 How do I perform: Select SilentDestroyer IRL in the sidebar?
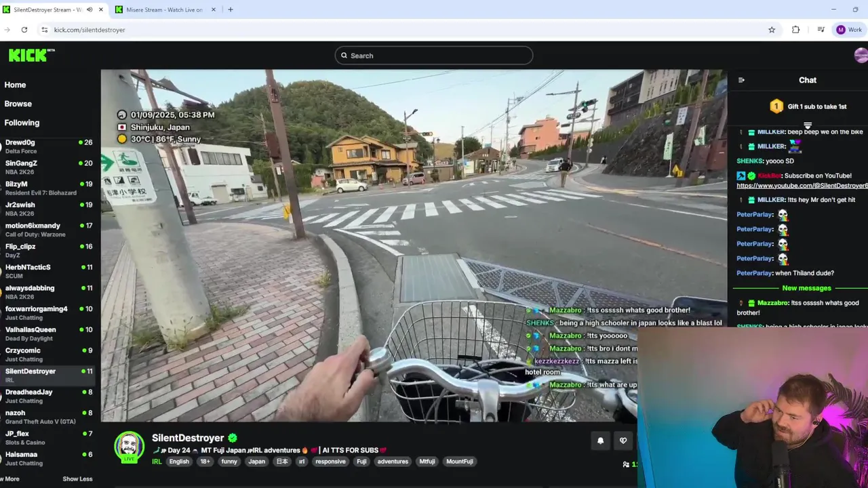(x=47, y=375)
